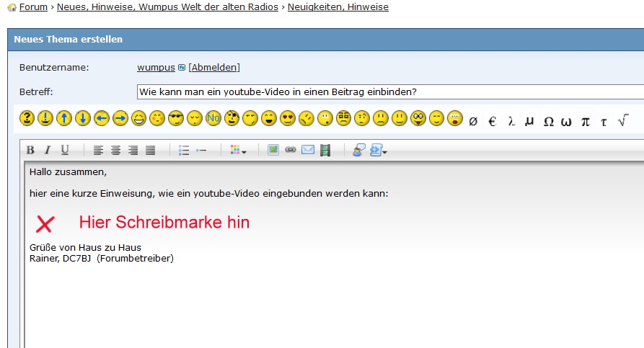Screen dimensions: 644x348
Task: Click into the Betreff subject field
Action: click(x=389, y=92)
